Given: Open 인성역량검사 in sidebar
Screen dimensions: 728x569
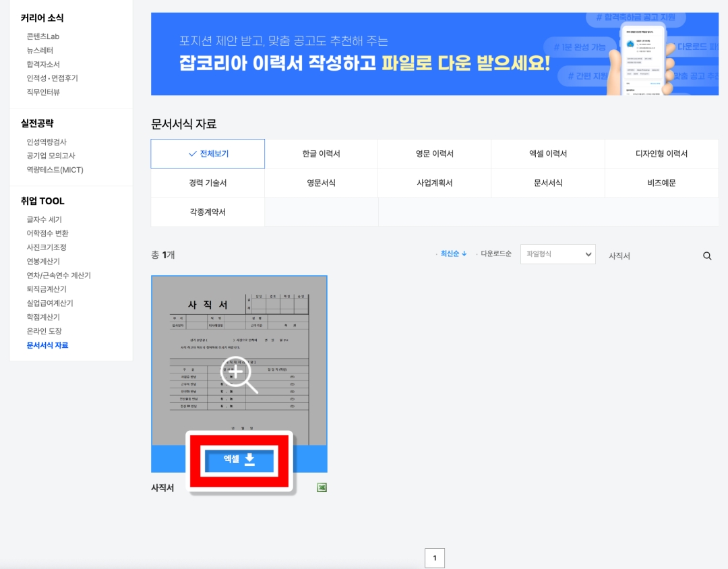Looking at the screenshot, I should 47,142.
